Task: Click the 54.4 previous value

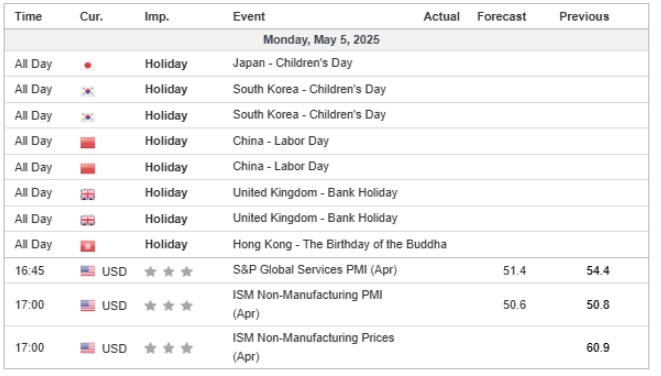Action: (598, 271)
